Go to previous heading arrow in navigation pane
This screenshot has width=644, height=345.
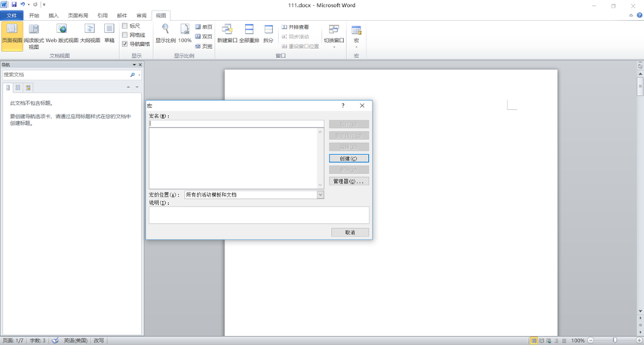click(128, 87)
